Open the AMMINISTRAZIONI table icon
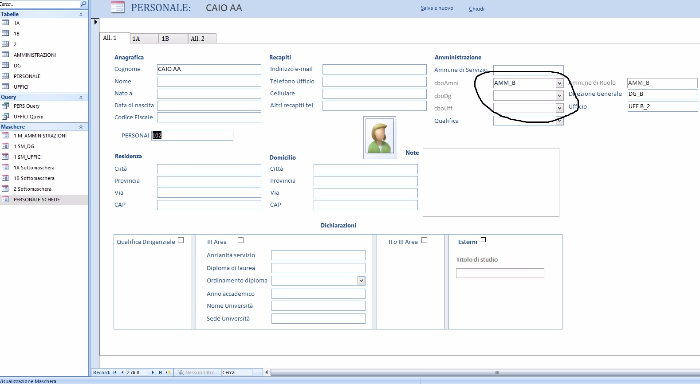This screenshot has width=700, height=384. [5, 54]
